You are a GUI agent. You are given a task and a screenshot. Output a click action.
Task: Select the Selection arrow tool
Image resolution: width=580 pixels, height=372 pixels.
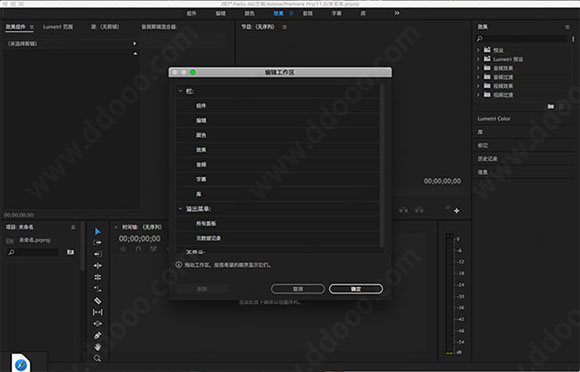(x=97, y=231)
